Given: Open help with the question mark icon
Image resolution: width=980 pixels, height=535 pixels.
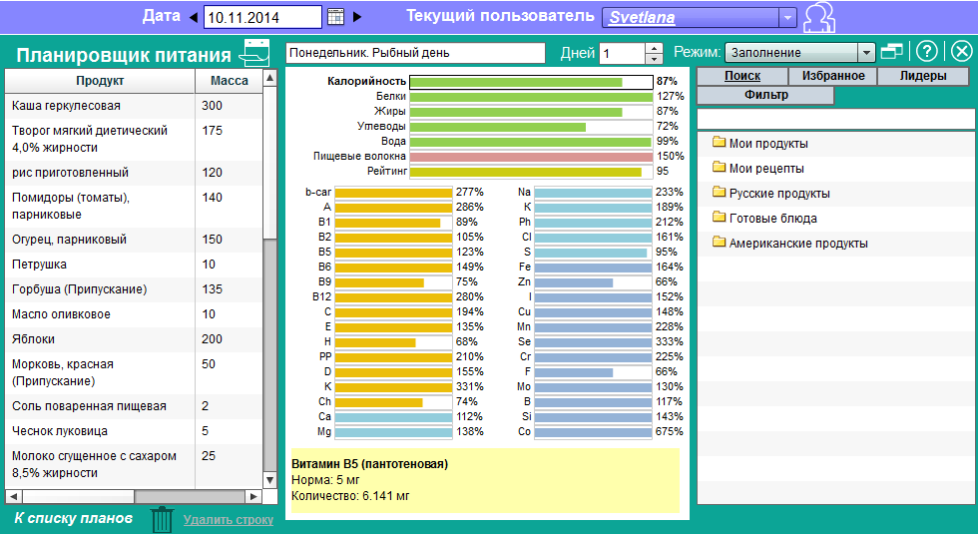Looking at the screenshot, I should [927, 52].
